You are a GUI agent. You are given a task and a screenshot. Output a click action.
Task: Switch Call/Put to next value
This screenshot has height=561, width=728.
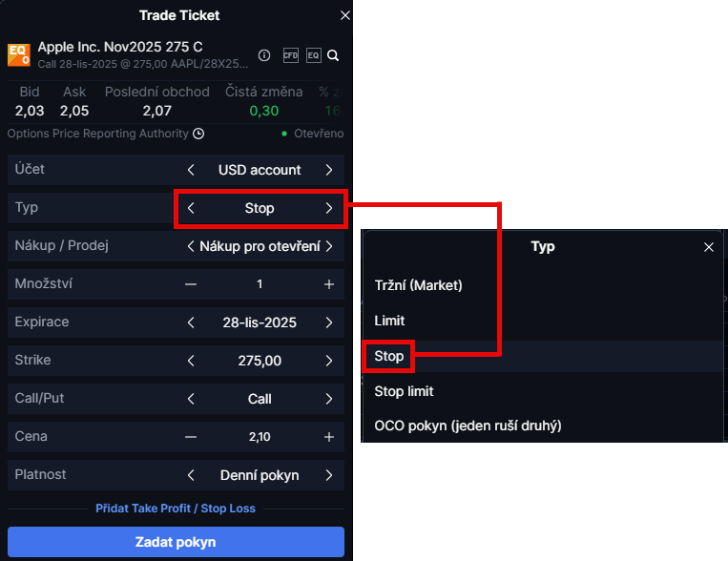329,399
